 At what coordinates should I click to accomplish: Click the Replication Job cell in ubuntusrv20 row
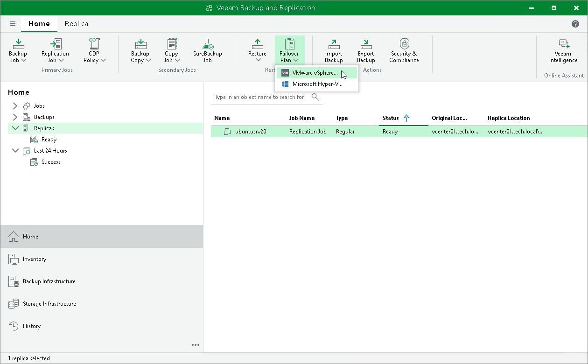point(308,132)
